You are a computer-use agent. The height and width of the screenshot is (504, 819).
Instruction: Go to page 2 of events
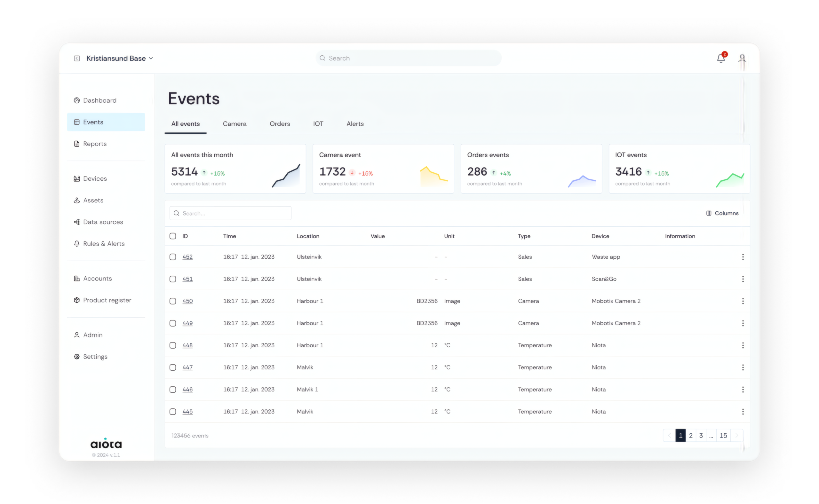pyautogui.click(x=691, y=435)
